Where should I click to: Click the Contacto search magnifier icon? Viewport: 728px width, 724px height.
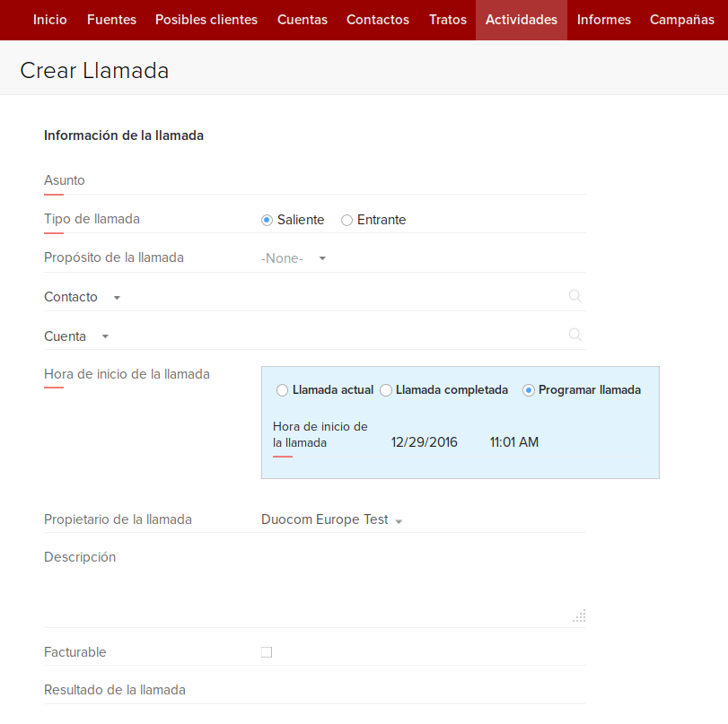(x=575, y=296)
